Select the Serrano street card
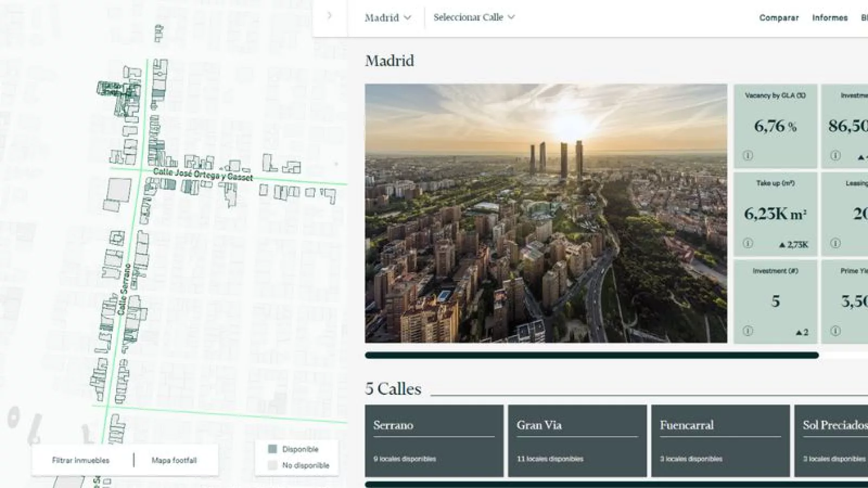 pos(434,441)
